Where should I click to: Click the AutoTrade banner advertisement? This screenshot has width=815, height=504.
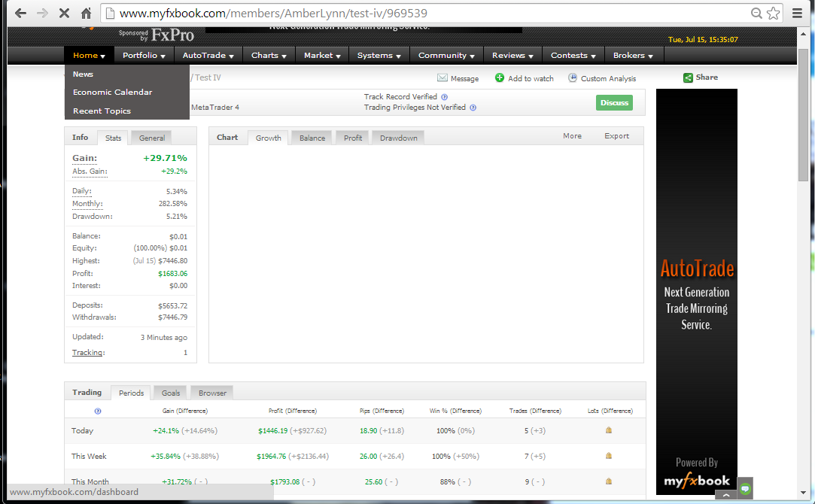(x=697, y=291)
